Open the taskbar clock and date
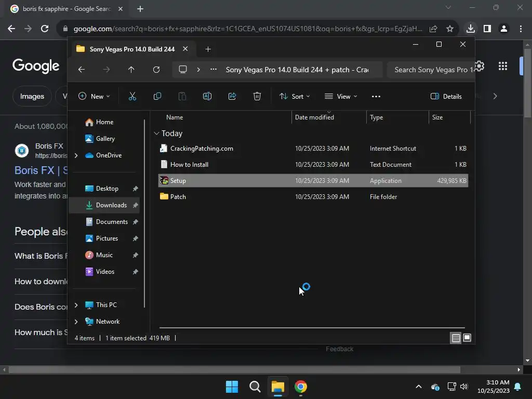 [494, 387]
